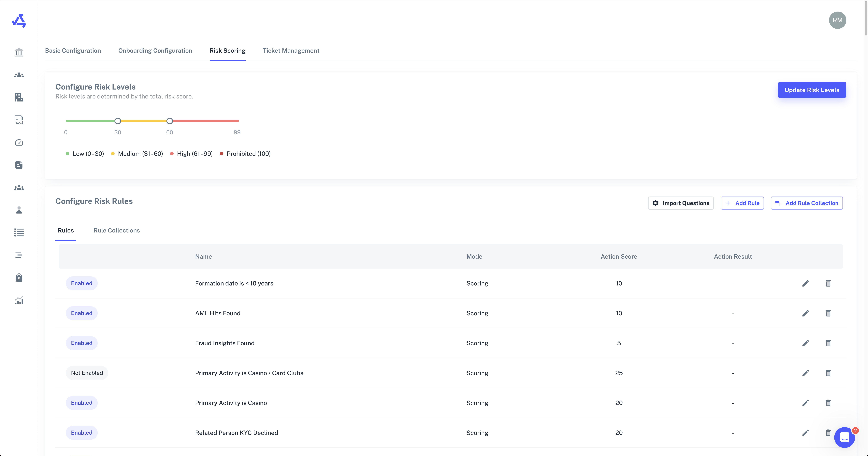Click the Name column header

204,257
